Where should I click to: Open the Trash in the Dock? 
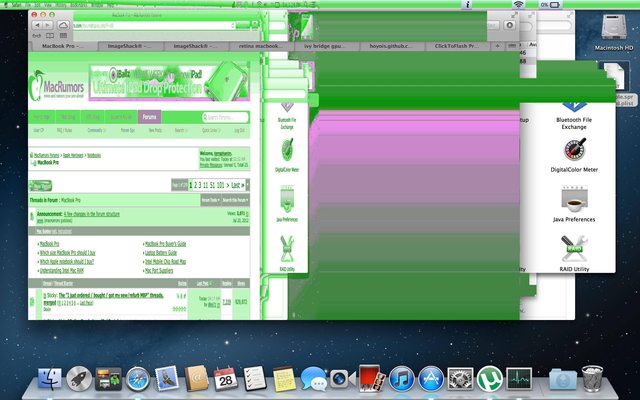point(592,378)
